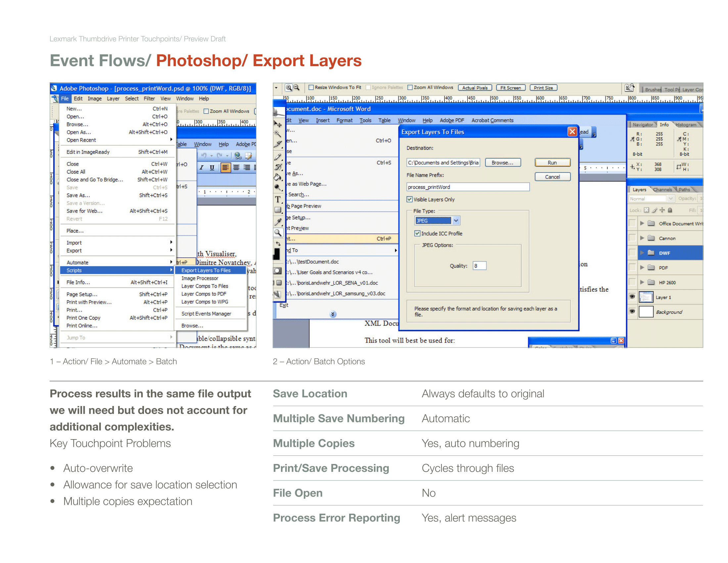Screen dimensions: 728x563
Task: Click Cancel in Export Layers dialog
Action: pyautogui.click(x=552, y=177)
